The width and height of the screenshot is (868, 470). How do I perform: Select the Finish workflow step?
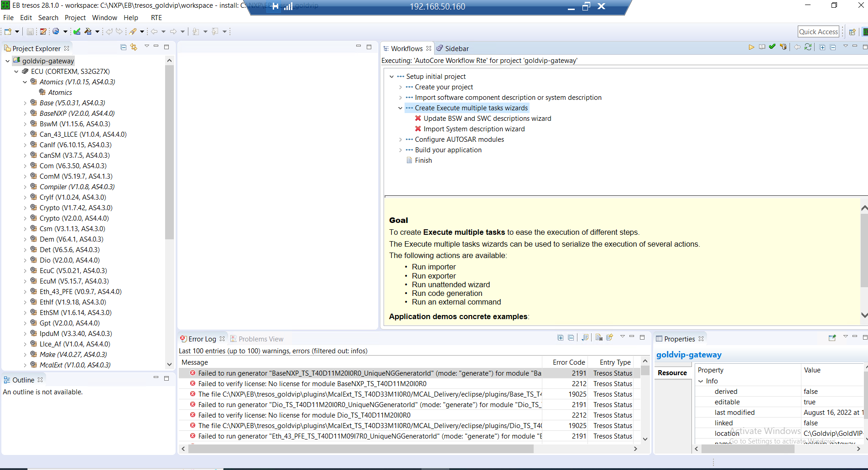(423, 160)
